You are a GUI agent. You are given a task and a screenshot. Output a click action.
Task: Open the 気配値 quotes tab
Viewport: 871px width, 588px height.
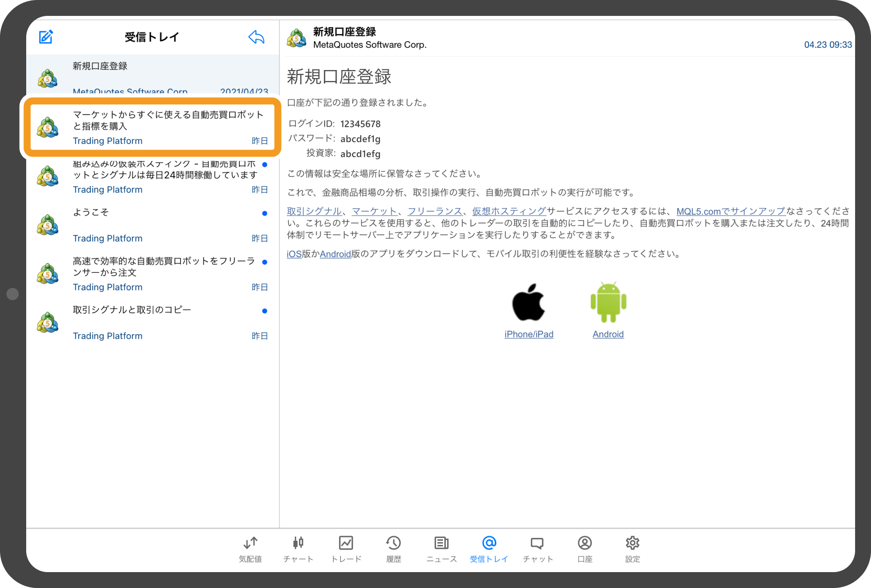point(250,549)
